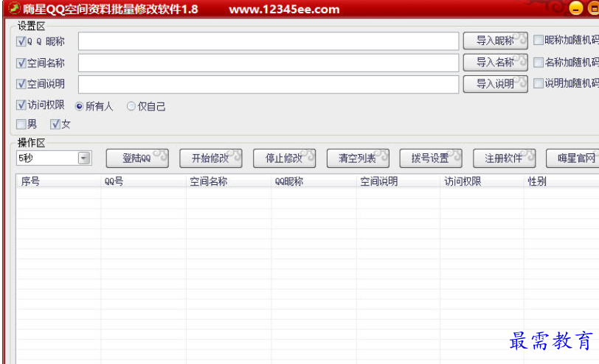Enable 说明加随机码 checkbox
The image size is (599, 364).
pos(539,83)
